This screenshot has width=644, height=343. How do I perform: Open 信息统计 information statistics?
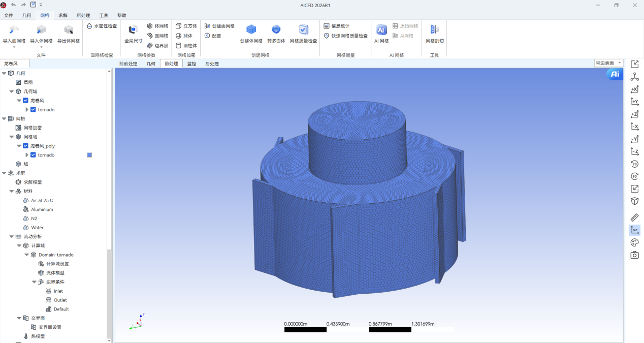click(x=337, y=26)
